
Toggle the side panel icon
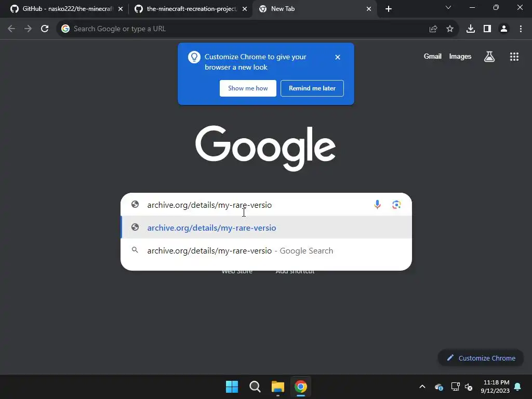(x=487, y=29)
